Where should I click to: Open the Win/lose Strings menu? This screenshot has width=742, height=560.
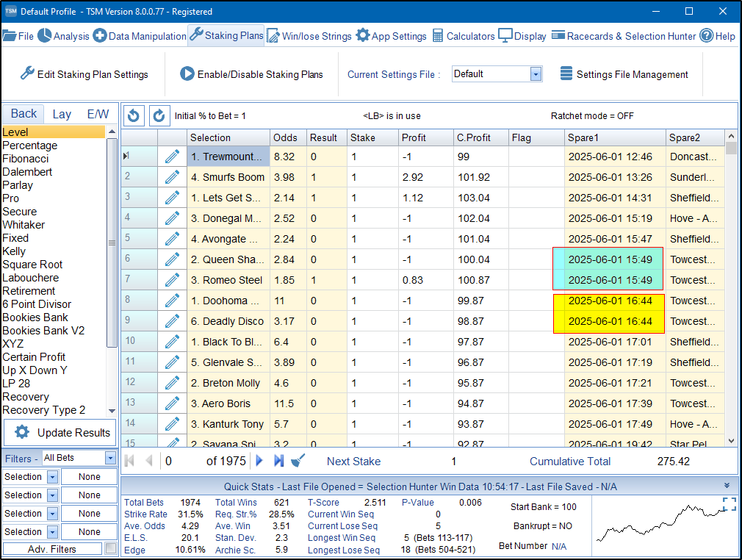point(309,36)
